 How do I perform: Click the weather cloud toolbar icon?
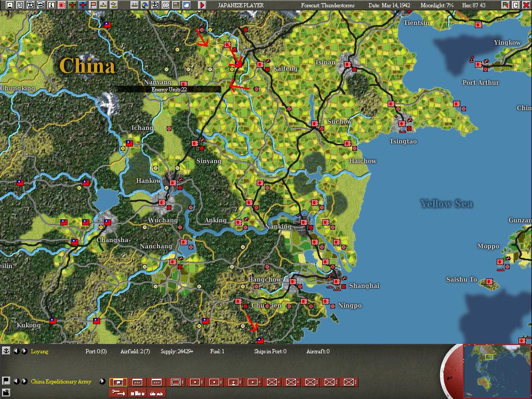point(187,5)
